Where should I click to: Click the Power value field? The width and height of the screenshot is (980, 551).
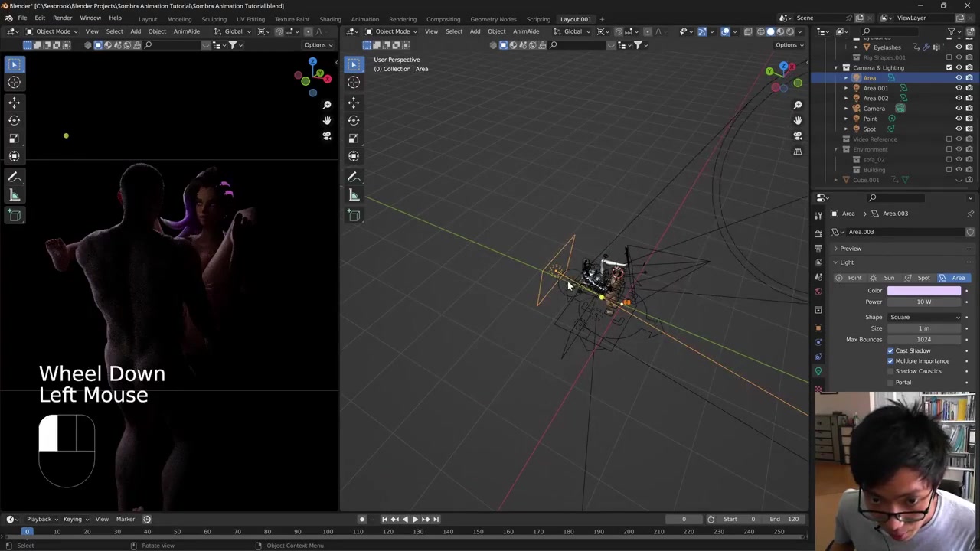(x=924, y=302)
